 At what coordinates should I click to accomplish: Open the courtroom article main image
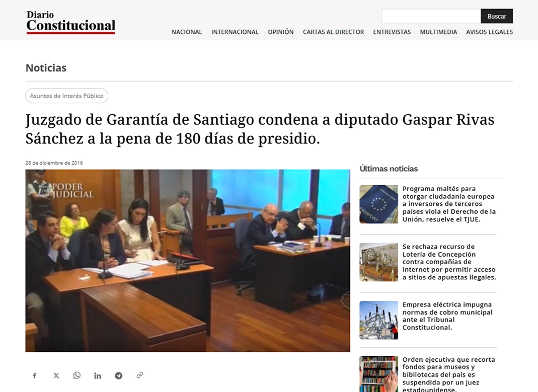[x=188, y=260]
